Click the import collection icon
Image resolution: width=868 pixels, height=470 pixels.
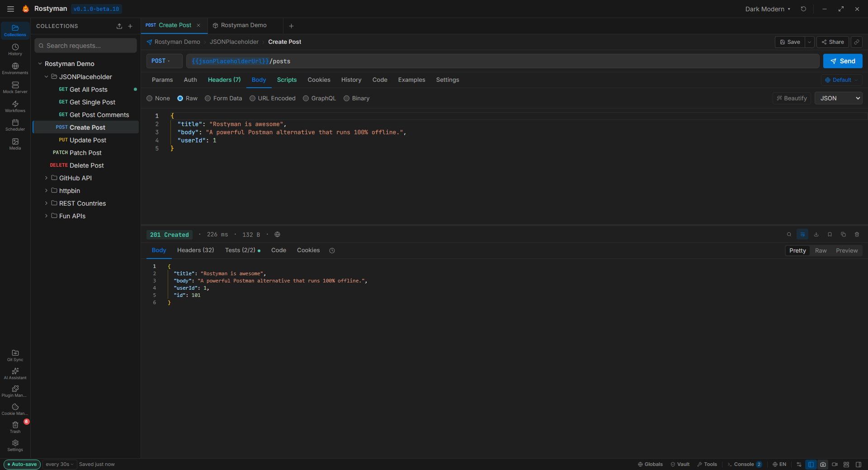point(119,26)
